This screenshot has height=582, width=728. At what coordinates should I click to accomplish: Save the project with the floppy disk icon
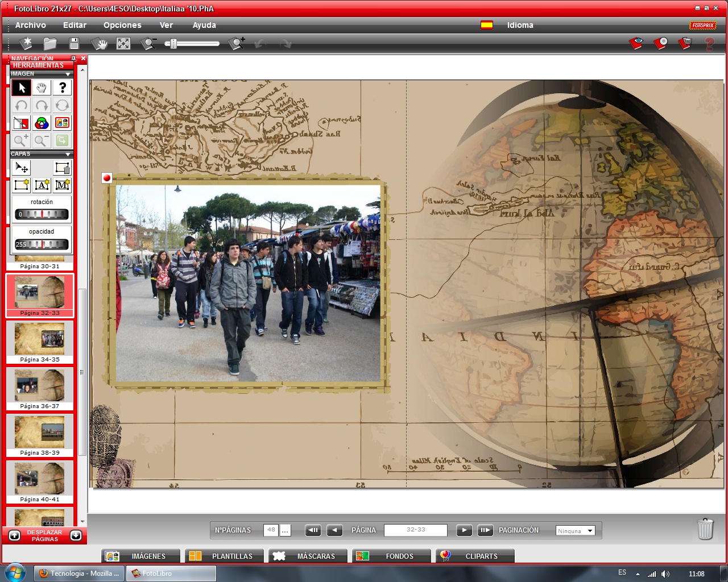(74, 43)
